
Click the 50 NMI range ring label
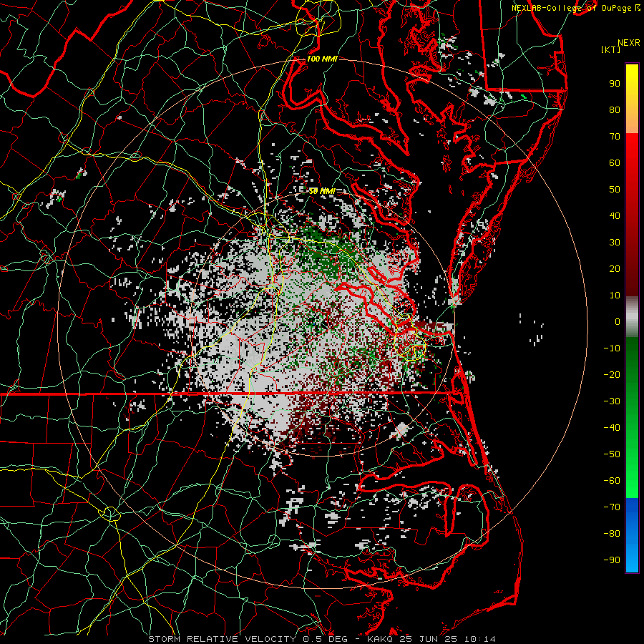click(322, 191)
